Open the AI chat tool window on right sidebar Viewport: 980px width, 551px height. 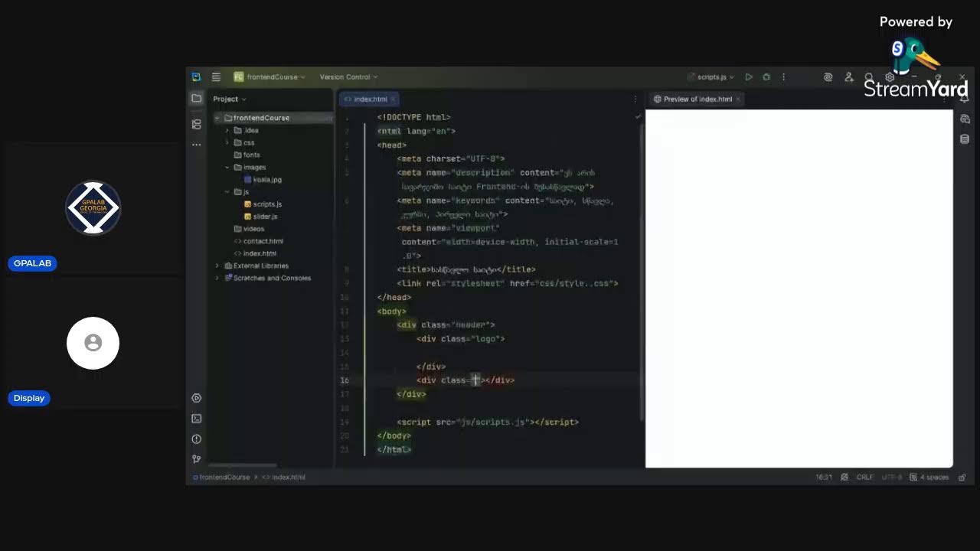tap(965, 119)
